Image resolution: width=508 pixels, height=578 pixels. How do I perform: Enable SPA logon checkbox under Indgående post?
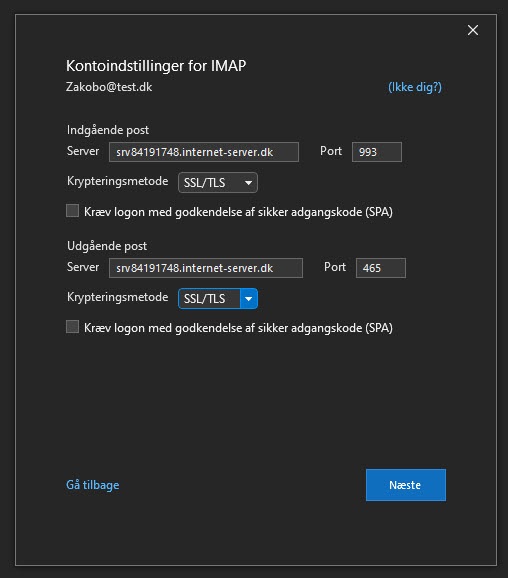click(x=72, y=211)
